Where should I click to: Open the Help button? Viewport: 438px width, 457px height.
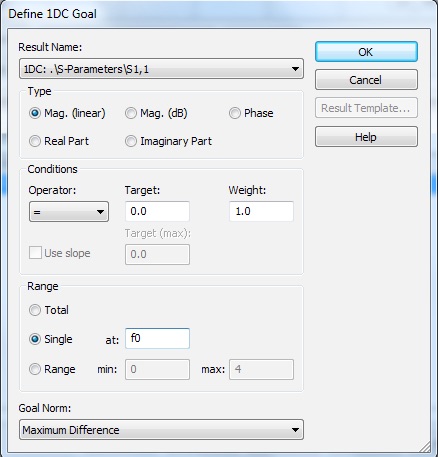click(x=366, y=137)
